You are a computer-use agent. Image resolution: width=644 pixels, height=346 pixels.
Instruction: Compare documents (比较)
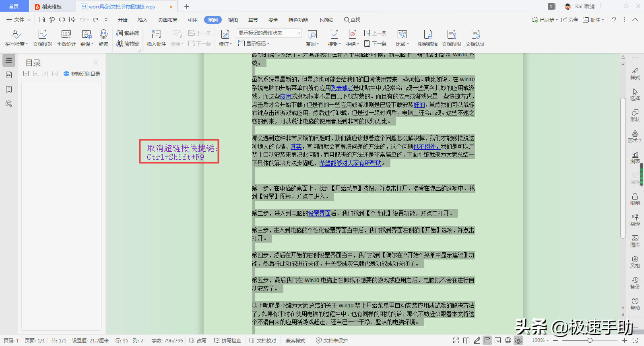click(402, 38)
